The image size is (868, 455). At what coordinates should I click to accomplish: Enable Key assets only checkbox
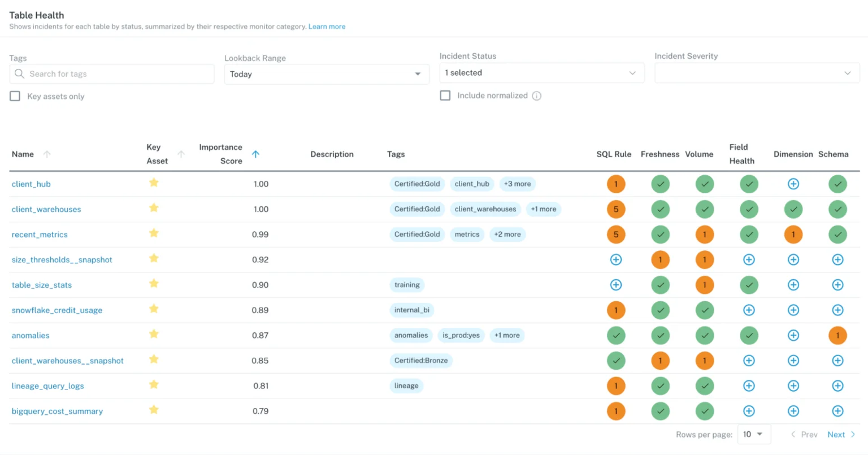(15, 96)
